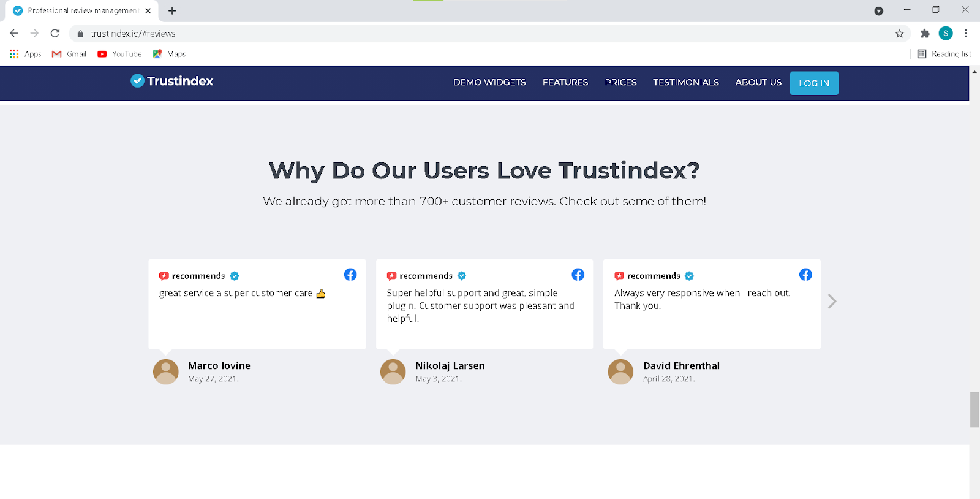980x499 pixels.
Task: Click red recommends star icon on Nikolaj's review
Action: pos(391,276)
